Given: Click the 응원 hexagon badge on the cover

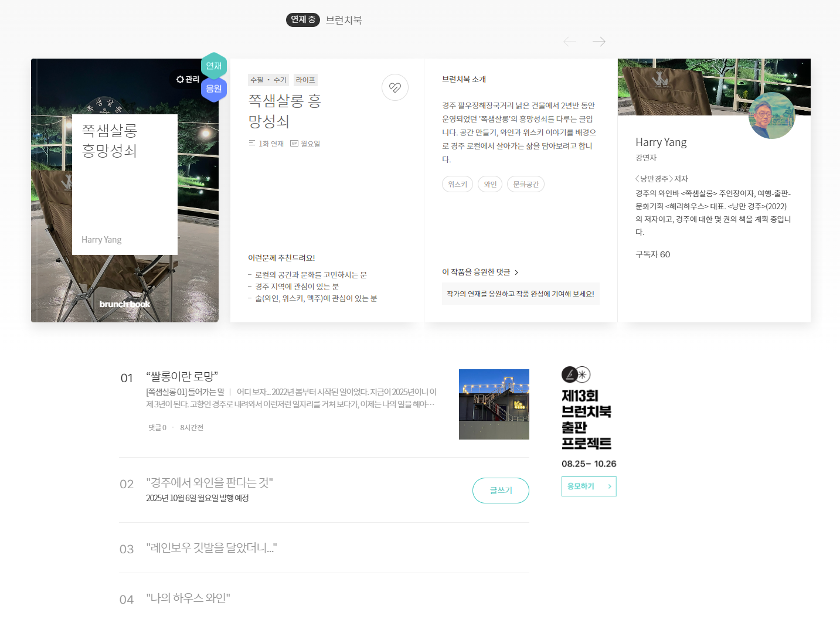Looking at the screenshot, I should pos(213,88).
